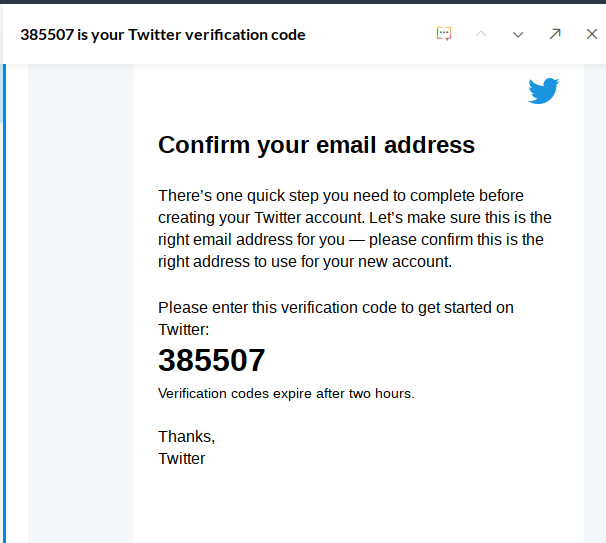Click the colorful chat bubble icon in header
The height and width of the screenshot is (543, 606).
pyautogui.click(x=445, y=34)
